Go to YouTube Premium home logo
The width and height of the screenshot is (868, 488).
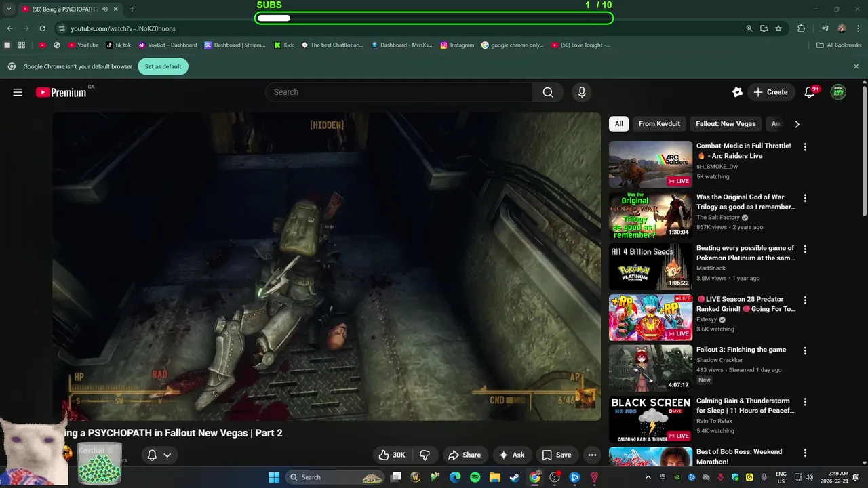[61, 92]
